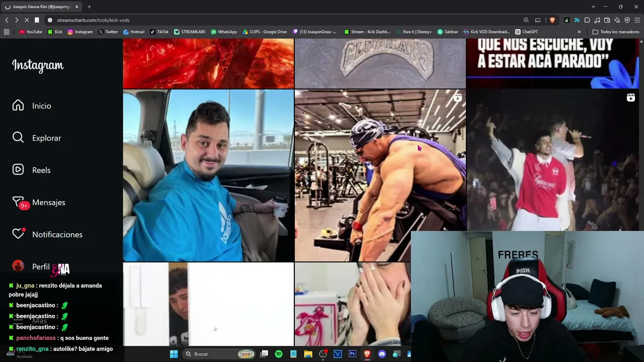The height and width of the screenshot is (362, 644).
Task: Open the Windows Start menu
Action: tap(174, 354)
